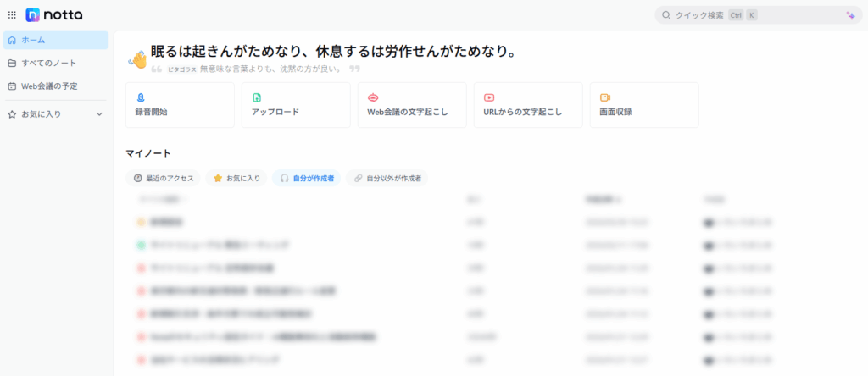Click the link icon on 自分以外が作成者
The height and width of the screenshot is (376, 868).
point(359,178)
